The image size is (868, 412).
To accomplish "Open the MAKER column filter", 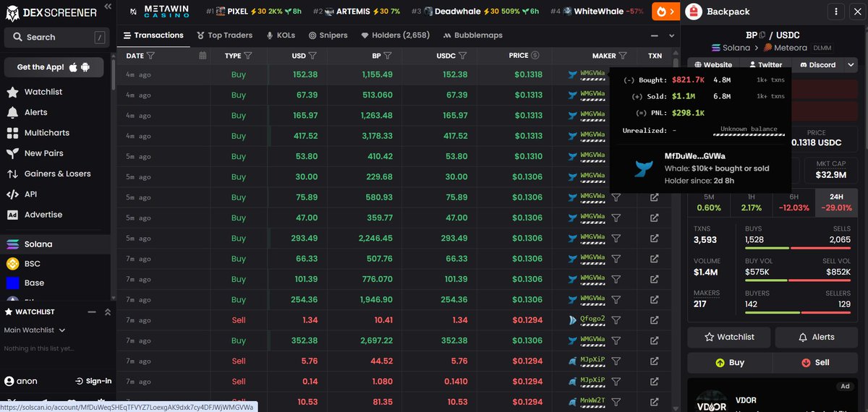I will [624, 55].
